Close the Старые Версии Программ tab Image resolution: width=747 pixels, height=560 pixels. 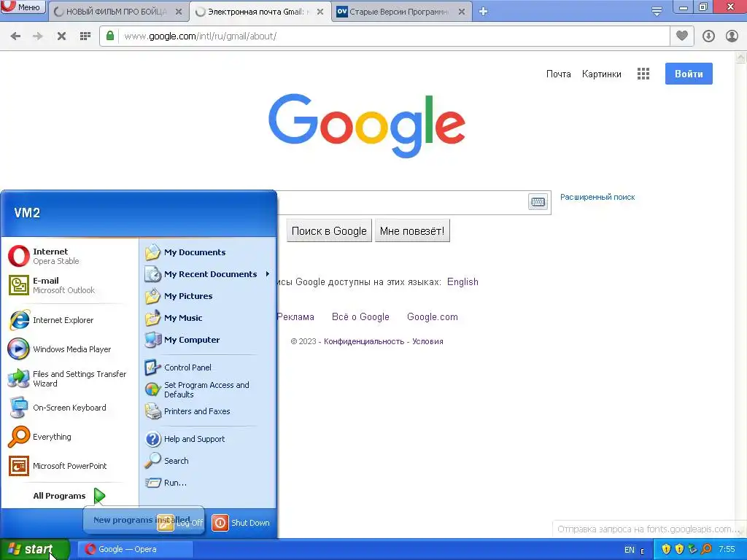pyautogui.click(x=462, y=12)
